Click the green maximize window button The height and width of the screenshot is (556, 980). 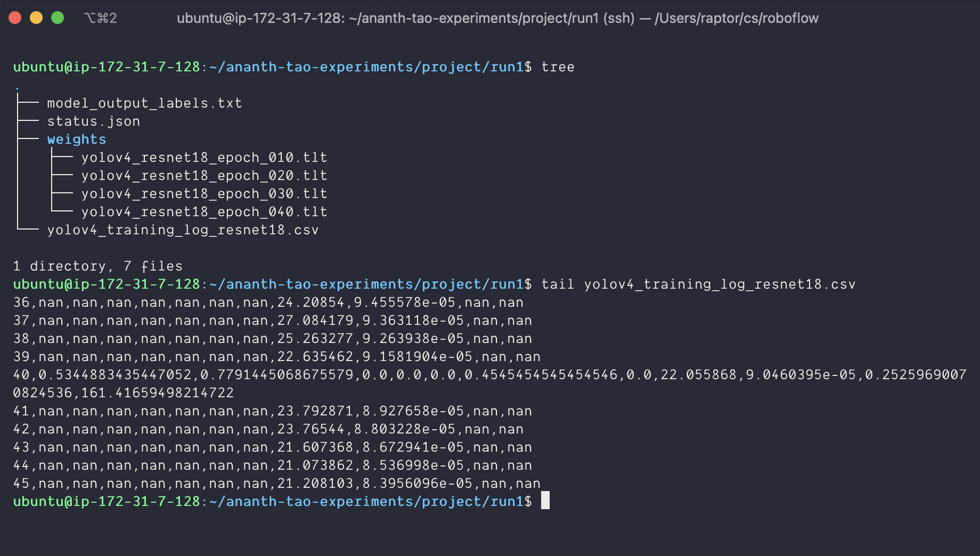point(58,18)
